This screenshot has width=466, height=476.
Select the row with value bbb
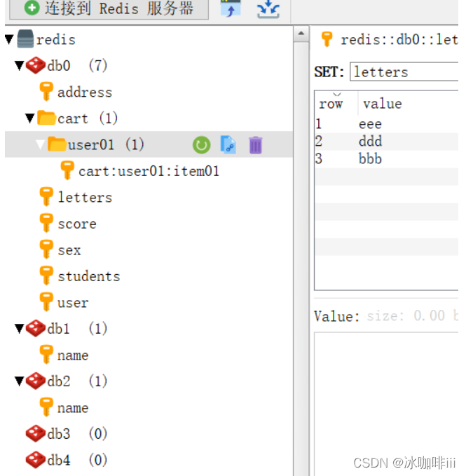(x=387, y=159)
